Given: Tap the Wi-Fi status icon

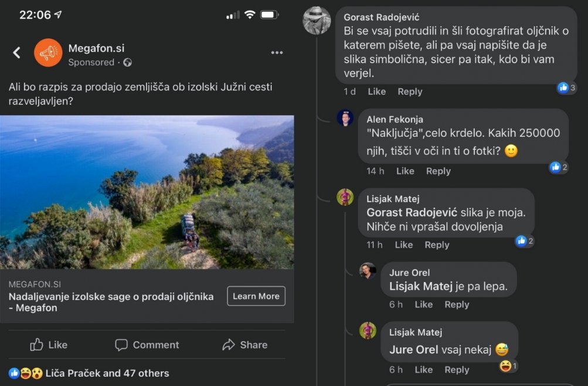Looking at the screenshot, I should tap(250, 15).
